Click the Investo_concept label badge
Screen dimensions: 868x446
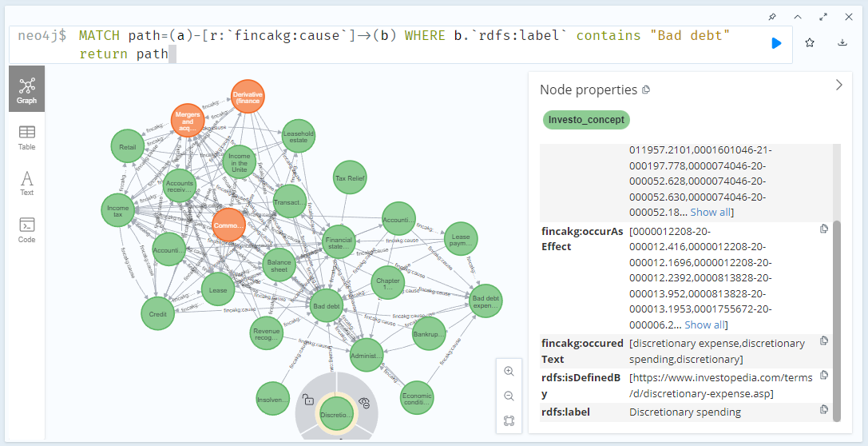tap(586, 120)
